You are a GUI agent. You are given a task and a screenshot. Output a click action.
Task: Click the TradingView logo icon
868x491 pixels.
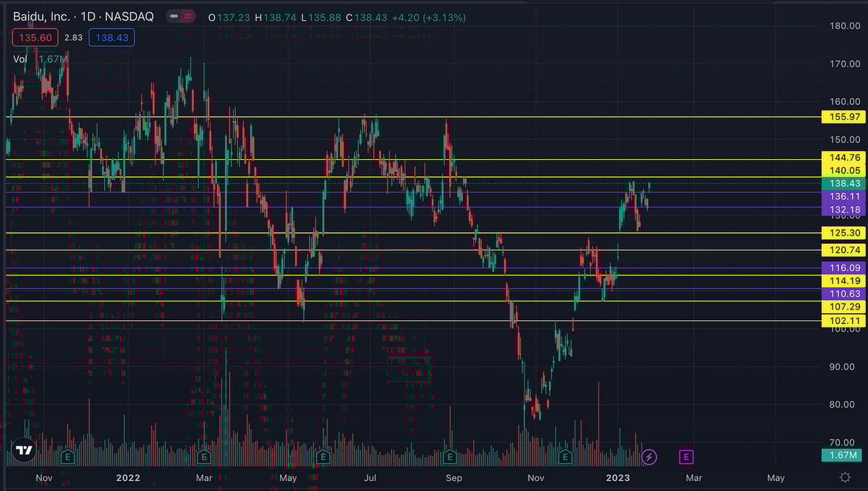(25, 451)
